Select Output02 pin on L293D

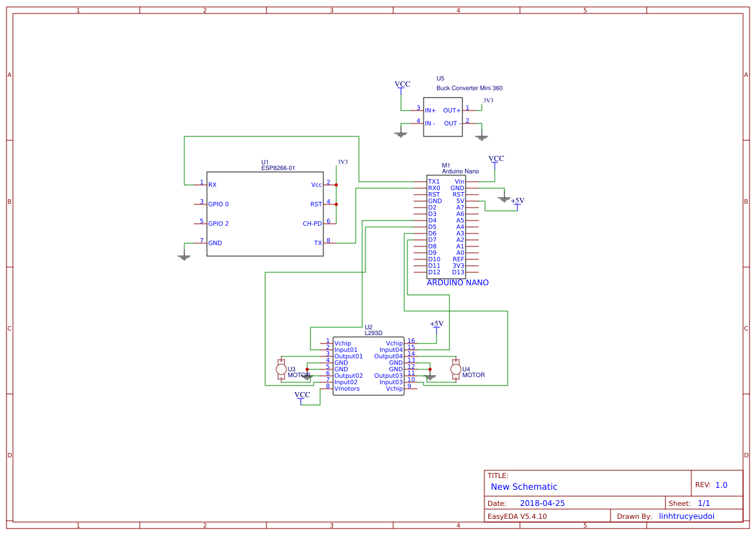coord(348,376)
